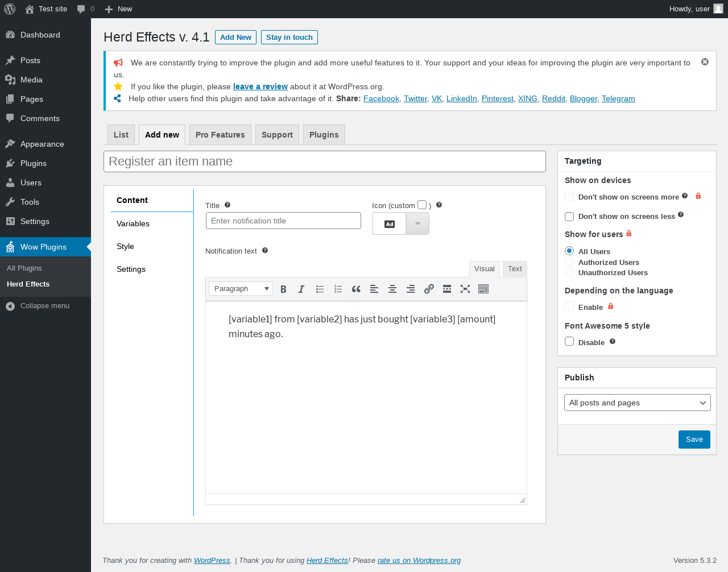
Task: Click the Add New button
Action: [235, 37]
